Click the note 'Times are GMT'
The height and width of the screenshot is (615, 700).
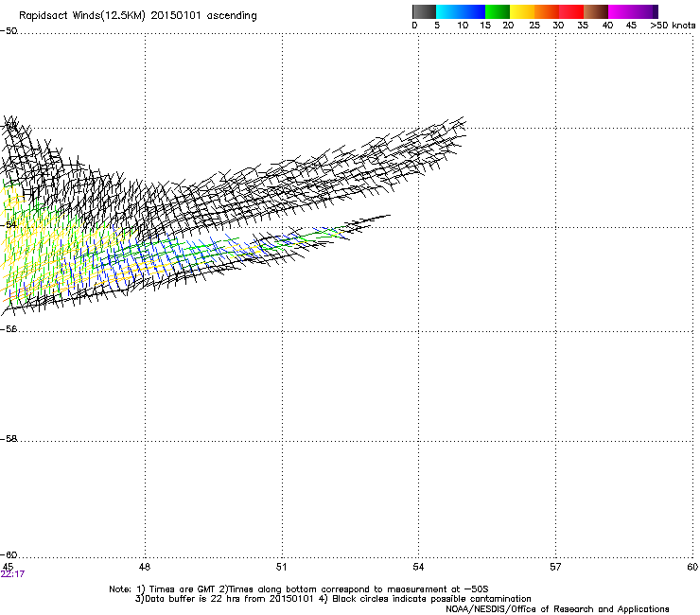182,589
